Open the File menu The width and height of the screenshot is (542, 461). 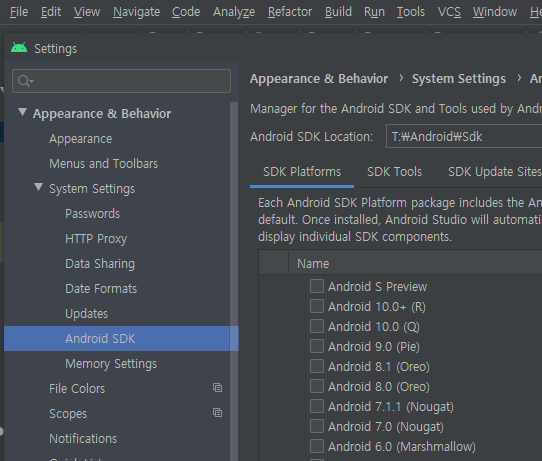click(x=19, y=12)
